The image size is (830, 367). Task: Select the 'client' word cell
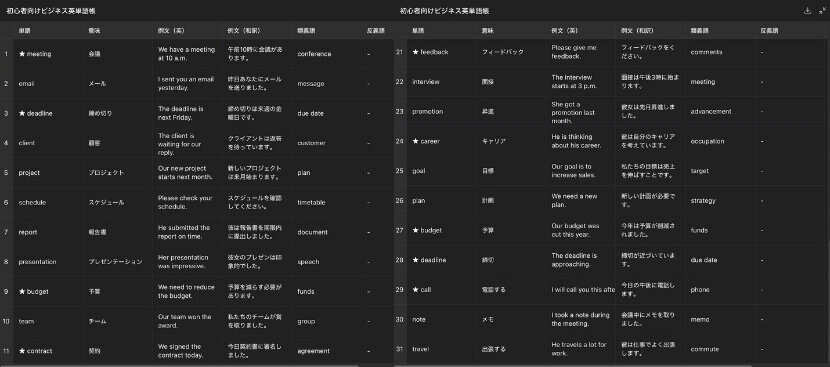tap(26, 143)
